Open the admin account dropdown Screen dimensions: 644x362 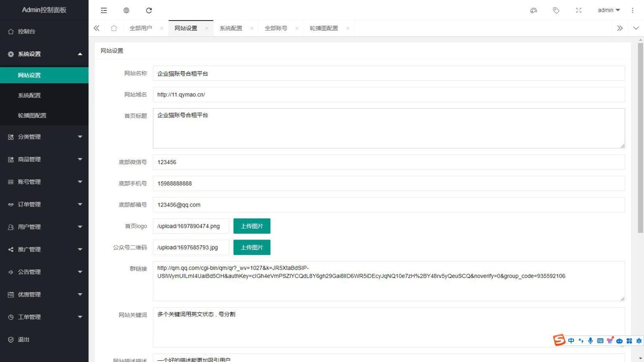(x=608, y=10)
